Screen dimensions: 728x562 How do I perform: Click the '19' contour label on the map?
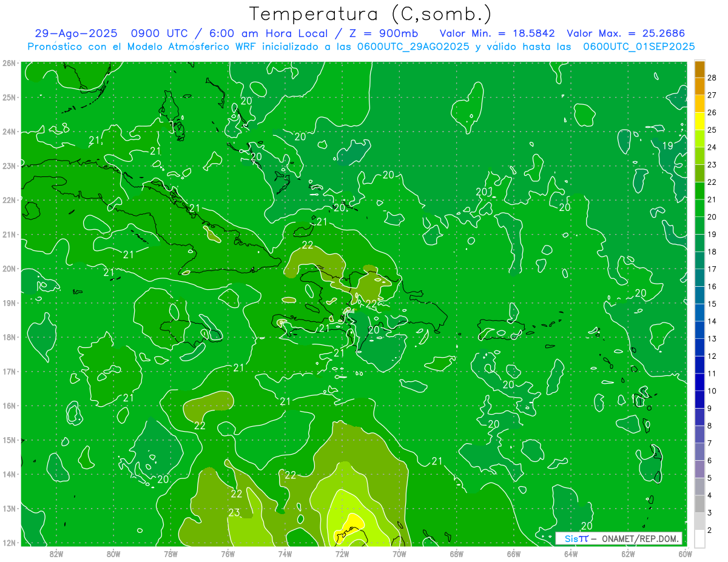pos(667,146)
